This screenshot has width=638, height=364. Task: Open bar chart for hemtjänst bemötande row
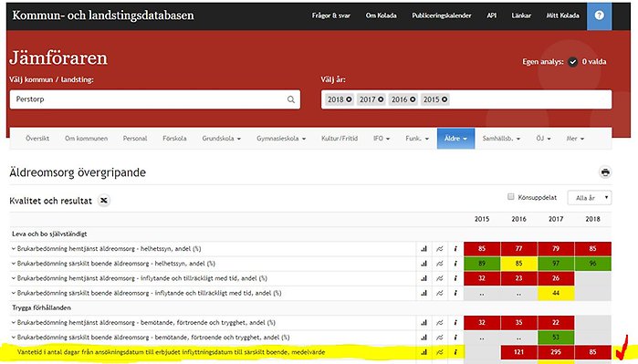tap(424, 323)
